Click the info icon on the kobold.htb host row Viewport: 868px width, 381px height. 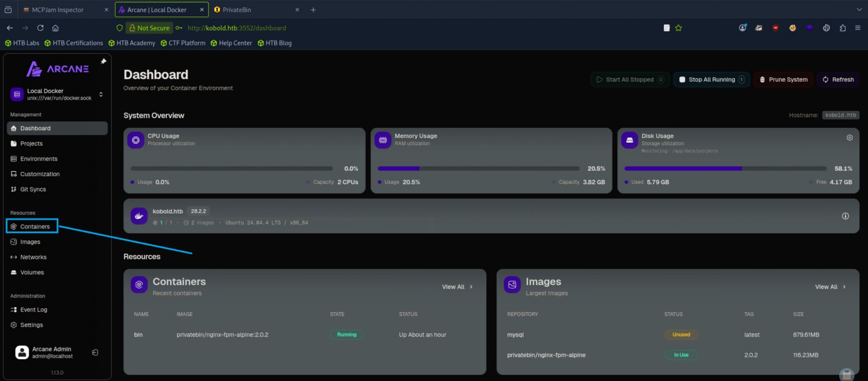pos(845,215)
